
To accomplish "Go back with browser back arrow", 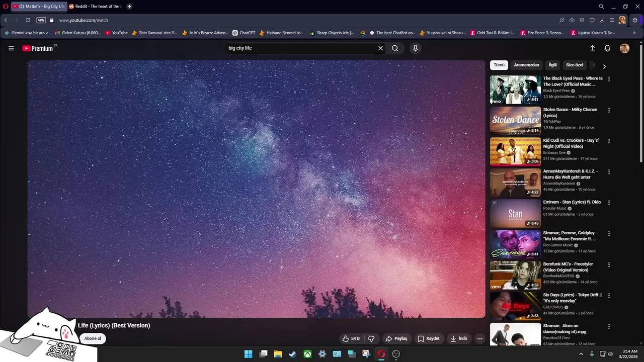I will pyautogui.click(x=6, y=20).
